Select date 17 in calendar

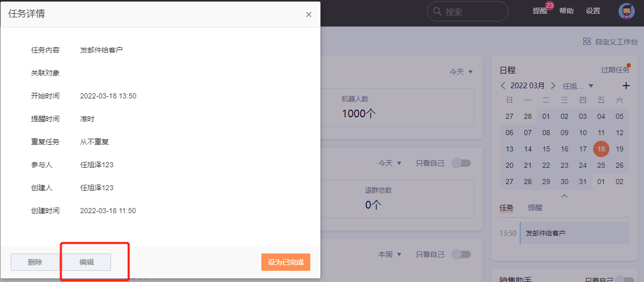[583, 149]
